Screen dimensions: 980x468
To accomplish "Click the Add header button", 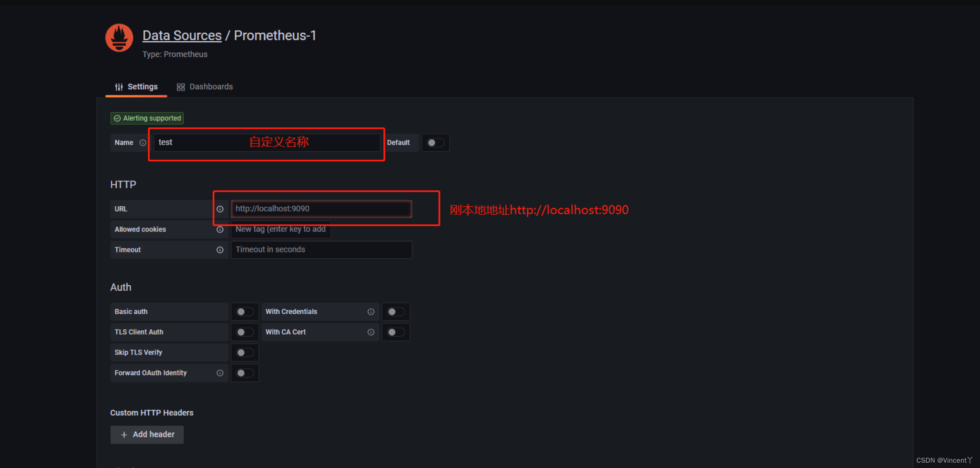I will [147, 435].
